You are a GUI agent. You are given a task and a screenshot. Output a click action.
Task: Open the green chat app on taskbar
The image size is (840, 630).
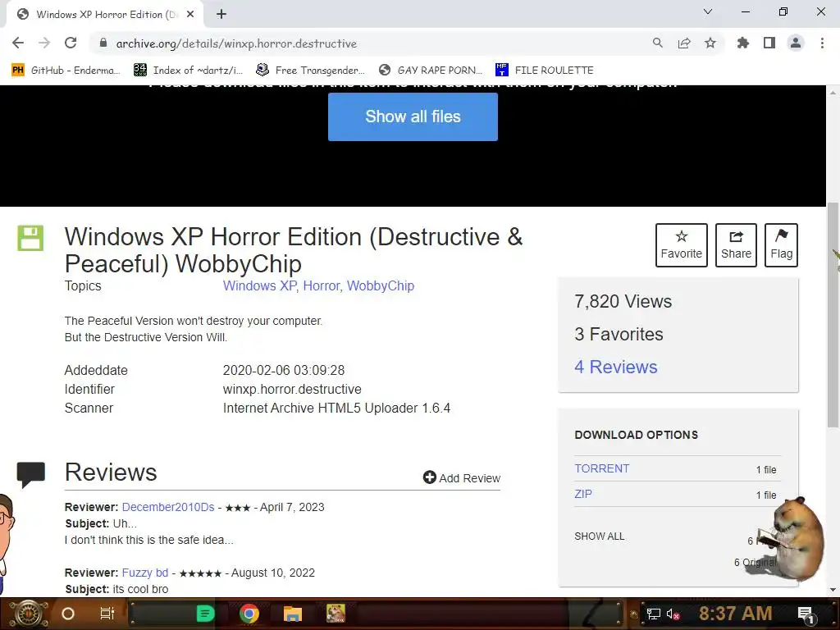pos(205,614)
